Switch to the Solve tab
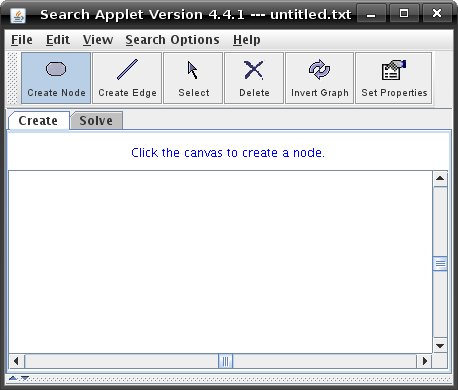 point(96,121)
